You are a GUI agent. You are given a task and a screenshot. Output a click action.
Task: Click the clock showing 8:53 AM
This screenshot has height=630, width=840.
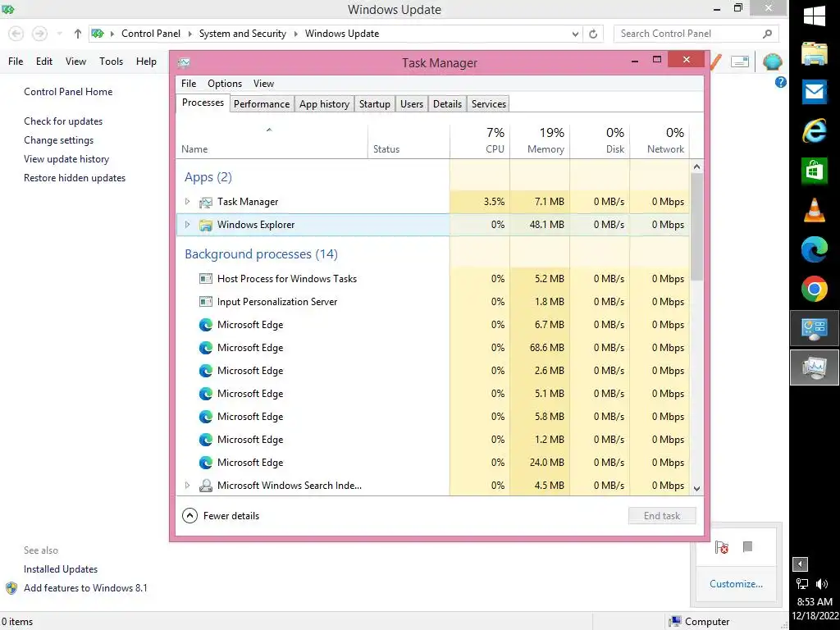815,601
